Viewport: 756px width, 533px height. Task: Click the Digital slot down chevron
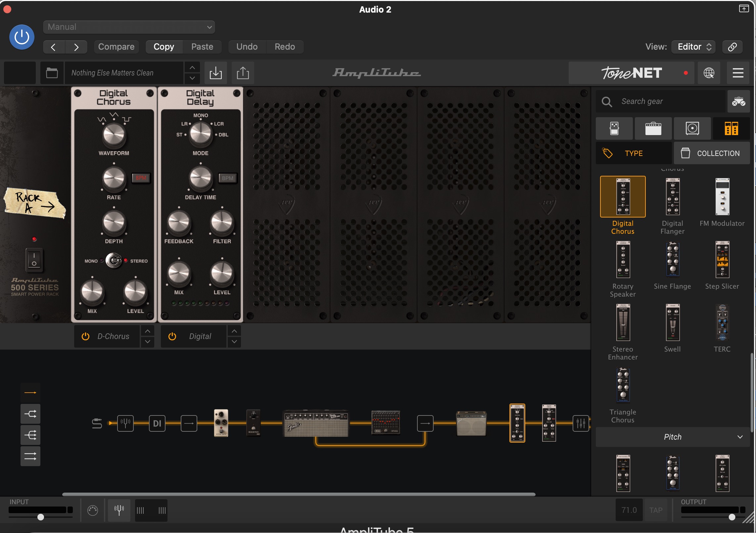click(x=234, y=342)
